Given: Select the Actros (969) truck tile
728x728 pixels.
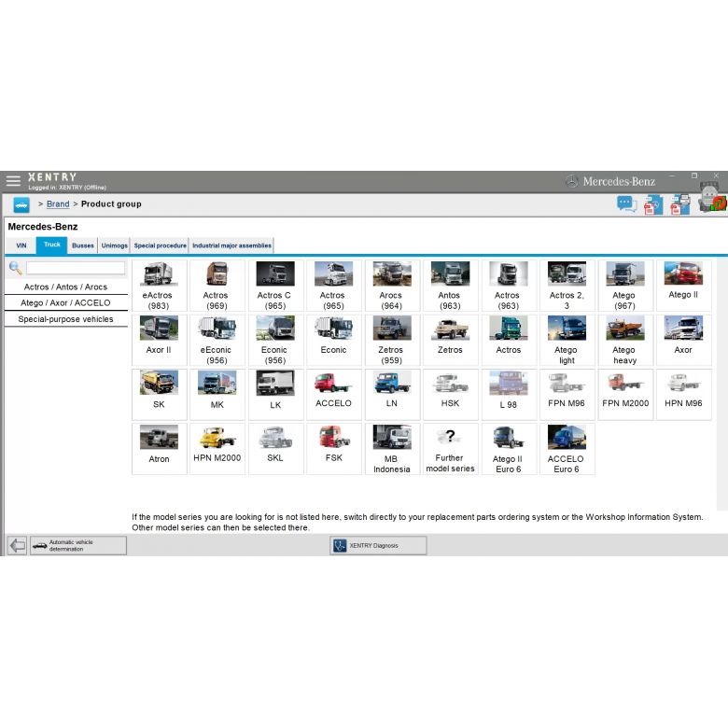Looking at the screenshot, I should coord(217,286).
